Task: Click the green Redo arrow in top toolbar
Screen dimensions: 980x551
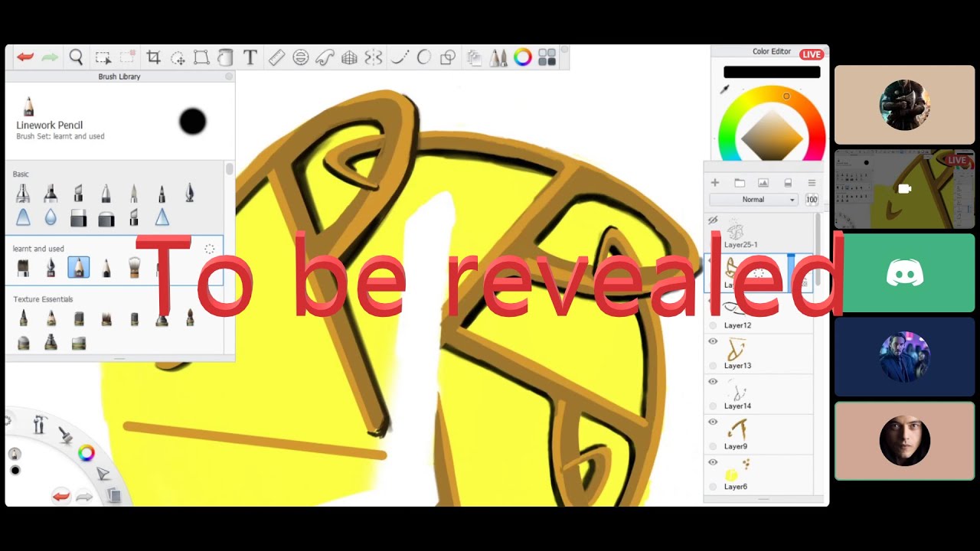Action: 50,57
